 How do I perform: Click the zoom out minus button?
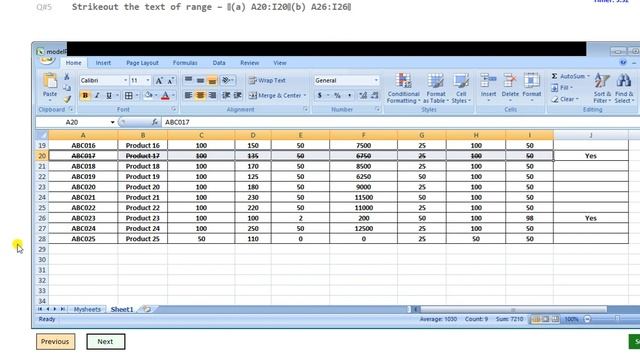pos(587,319)
